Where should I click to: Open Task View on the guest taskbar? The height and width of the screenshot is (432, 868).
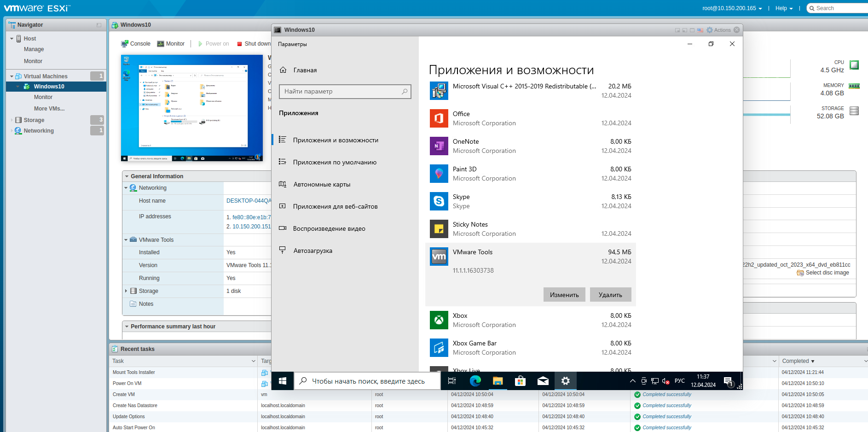coord(452,381)
